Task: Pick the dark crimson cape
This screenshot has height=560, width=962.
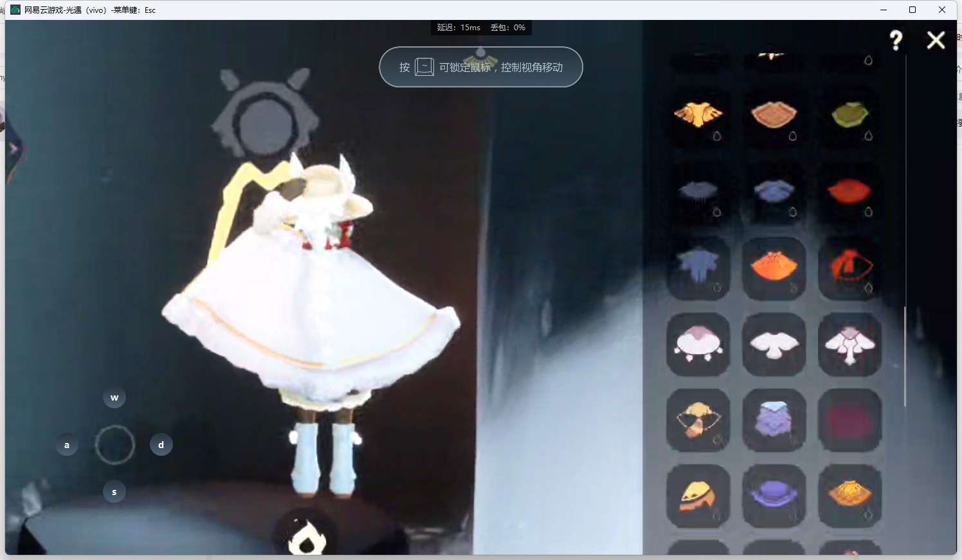Action: coord(850,420)
